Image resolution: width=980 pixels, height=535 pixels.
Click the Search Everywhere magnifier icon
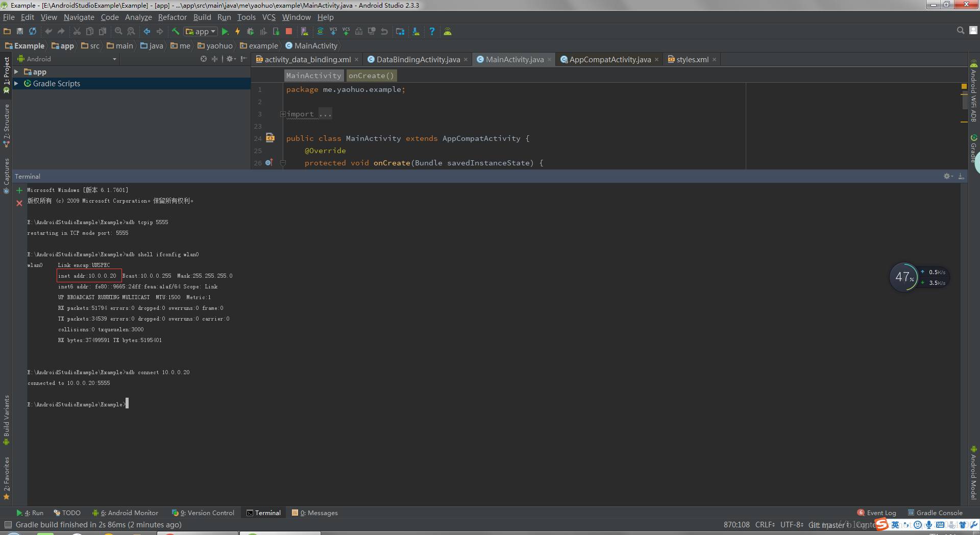[960, 31]
